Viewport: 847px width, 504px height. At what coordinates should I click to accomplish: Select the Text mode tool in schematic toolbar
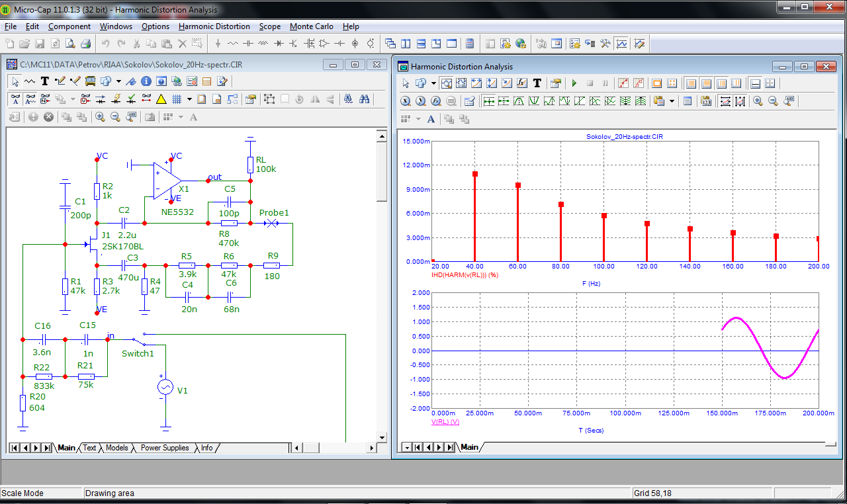click(x=45, y=81)
